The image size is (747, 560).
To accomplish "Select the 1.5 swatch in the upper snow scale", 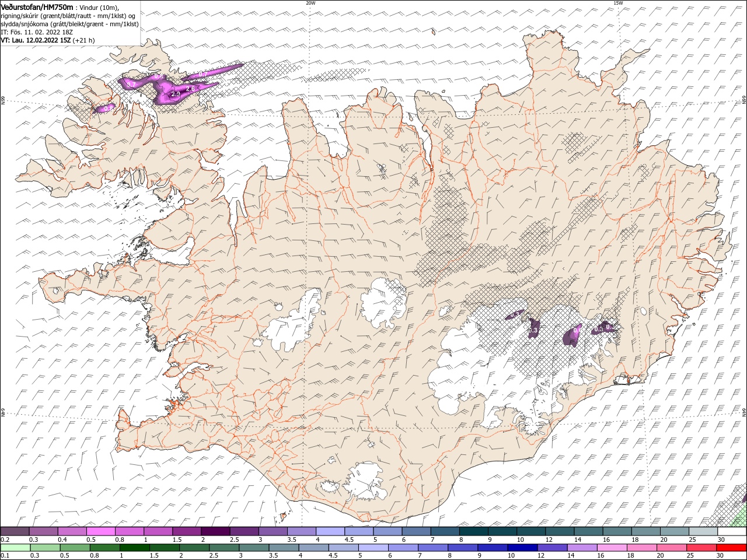I will 187,531.
